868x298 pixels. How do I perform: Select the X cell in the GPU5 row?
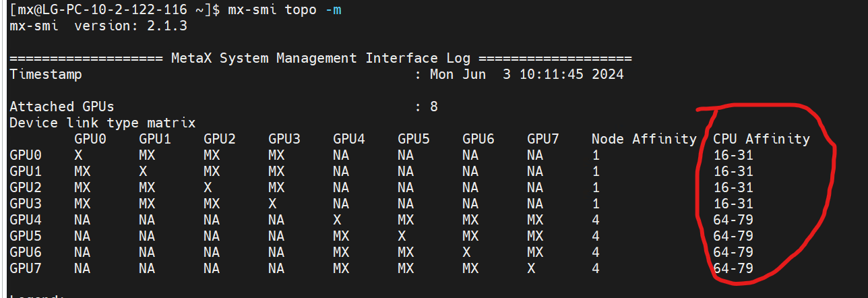(402, 236)
